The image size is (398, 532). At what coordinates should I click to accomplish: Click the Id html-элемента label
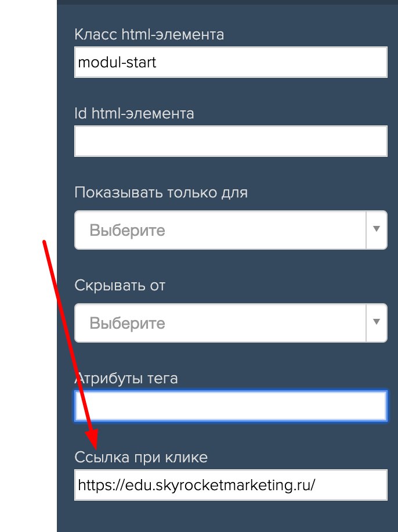[134, 114]
